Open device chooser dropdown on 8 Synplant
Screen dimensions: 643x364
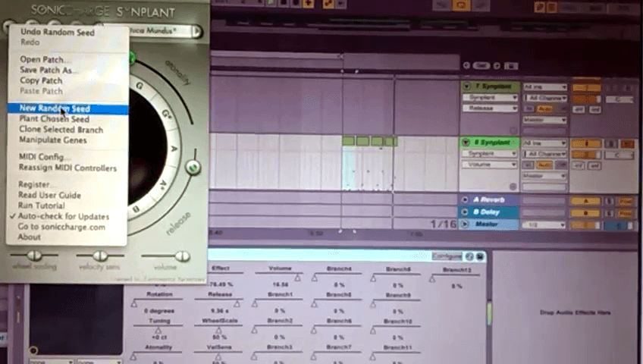tap(489, 153)
